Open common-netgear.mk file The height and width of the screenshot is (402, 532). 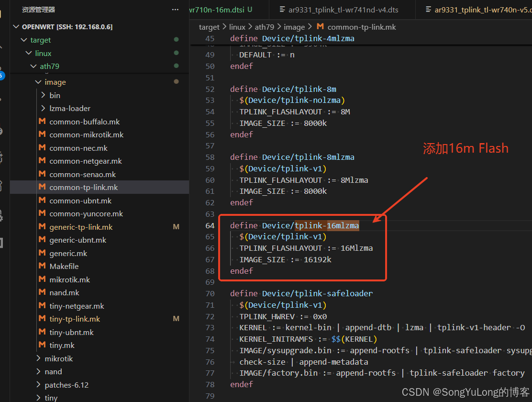86,161
